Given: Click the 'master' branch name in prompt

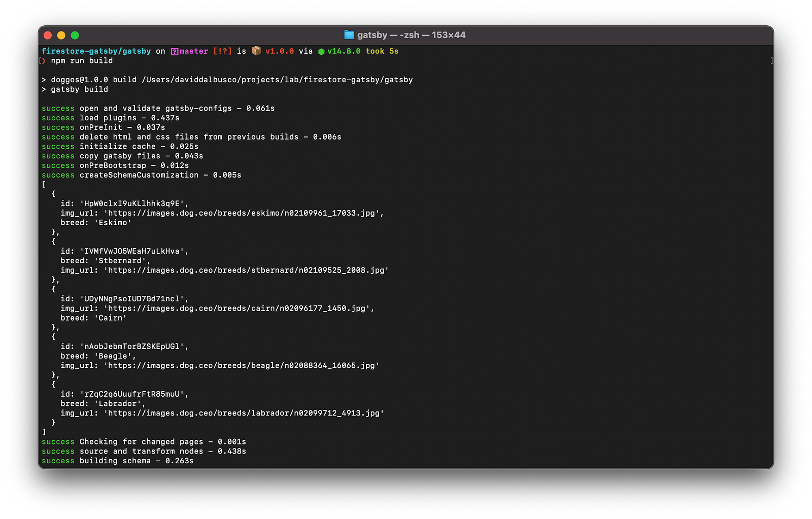Looking at the screenshot, I should point(193,51).
